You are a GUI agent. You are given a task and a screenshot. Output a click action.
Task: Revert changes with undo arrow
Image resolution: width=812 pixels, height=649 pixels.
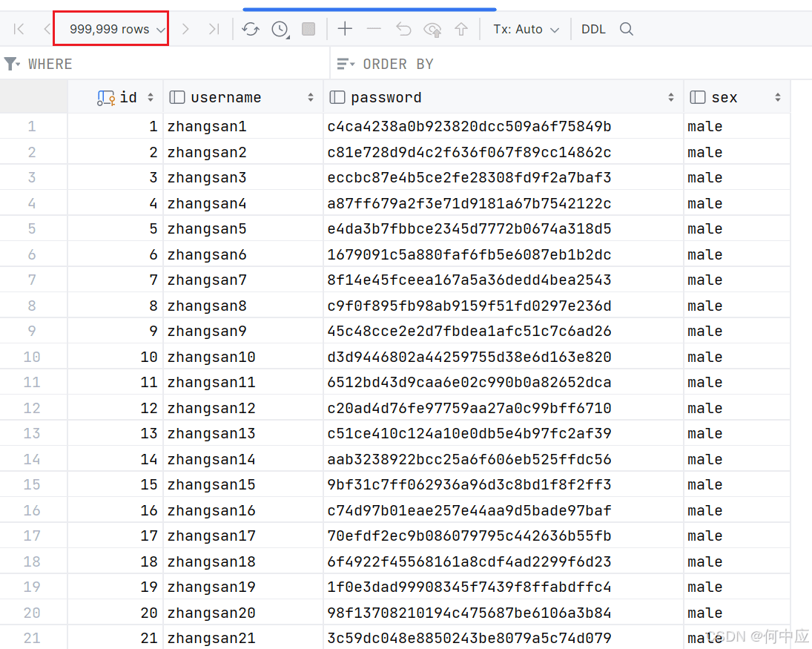pyautogui.click(x=403, y=29)
